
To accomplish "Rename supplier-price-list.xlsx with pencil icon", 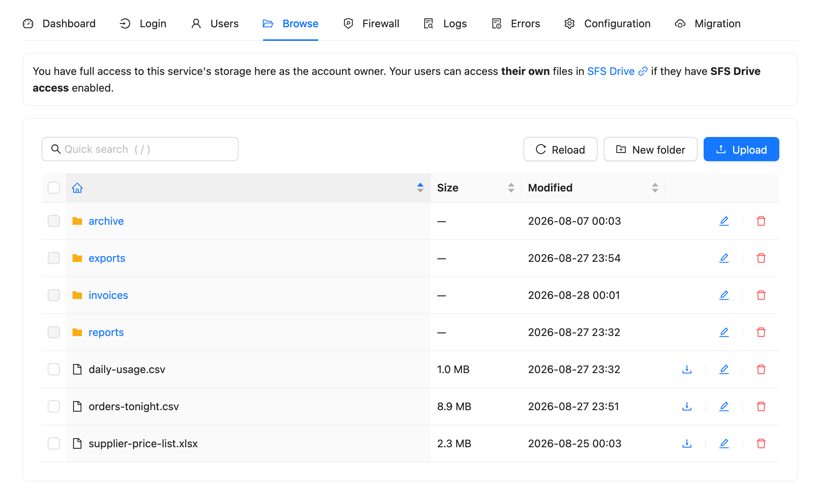I will 724,443.
